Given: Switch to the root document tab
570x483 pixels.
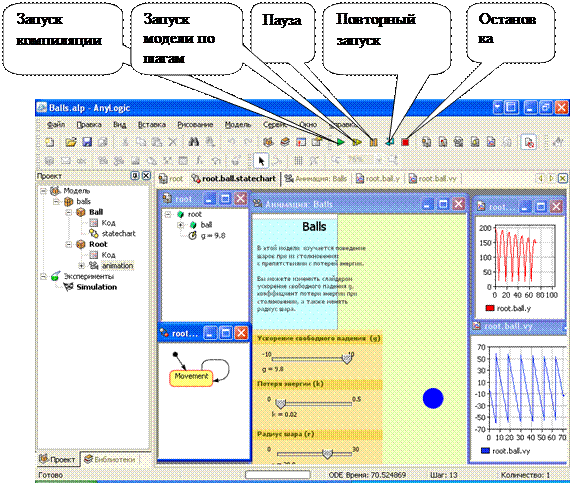Looking at the screenshot, I should (171, 178).
